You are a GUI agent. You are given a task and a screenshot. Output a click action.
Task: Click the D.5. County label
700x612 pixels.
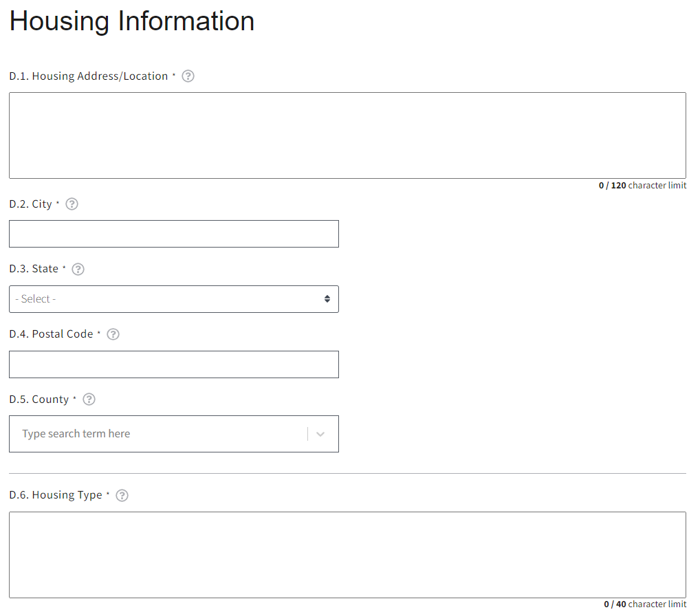39,400
